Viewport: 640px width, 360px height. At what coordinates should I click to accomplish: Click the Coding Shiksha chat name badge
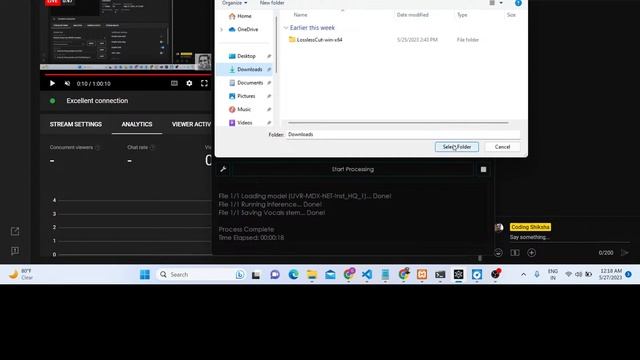(530, 227)
